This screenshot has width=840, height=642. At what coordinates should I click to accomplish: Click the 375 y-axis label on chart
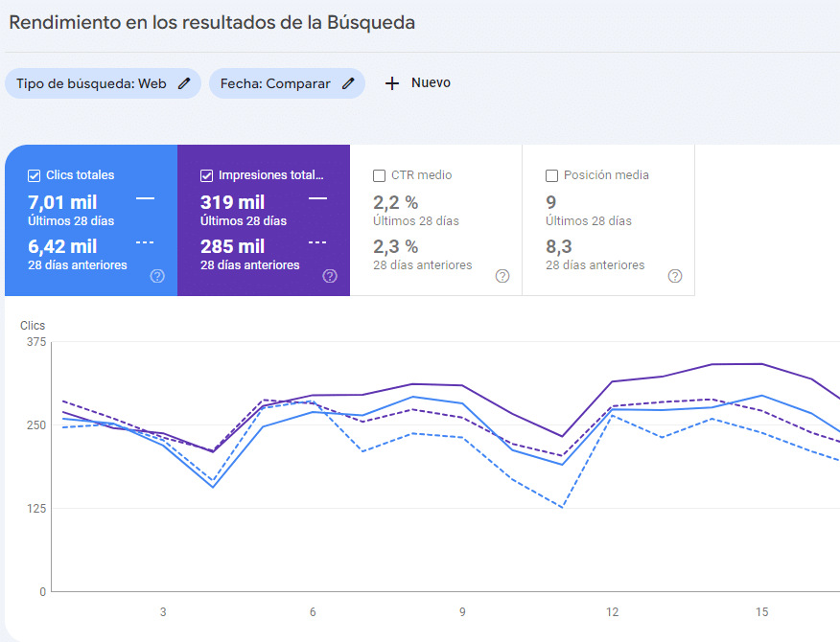[x=35, y=342]
